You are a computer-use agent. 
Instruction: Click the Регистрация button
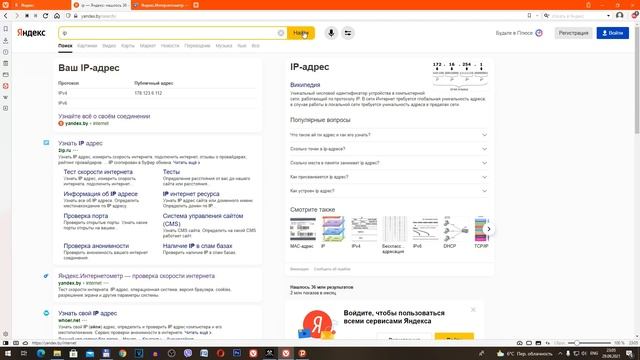point(573,33)
